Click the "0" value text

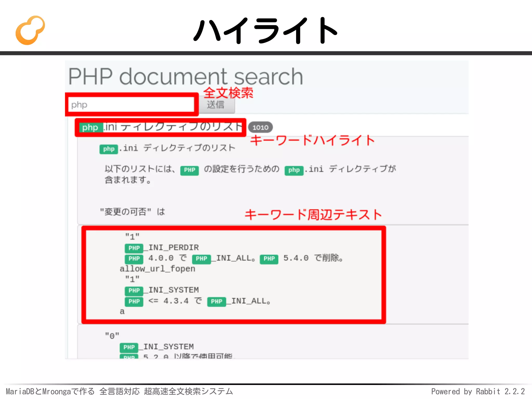point(112,336)
